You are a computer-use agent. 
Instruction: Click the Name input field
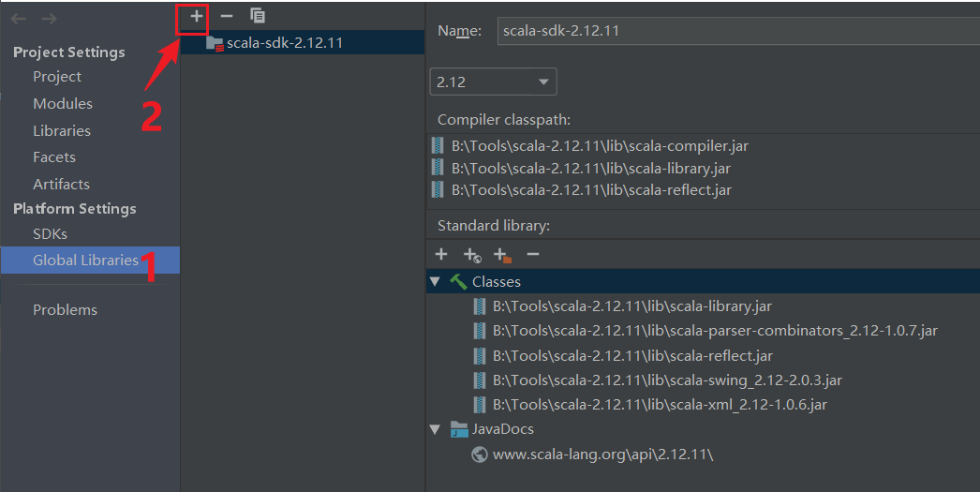738,31
